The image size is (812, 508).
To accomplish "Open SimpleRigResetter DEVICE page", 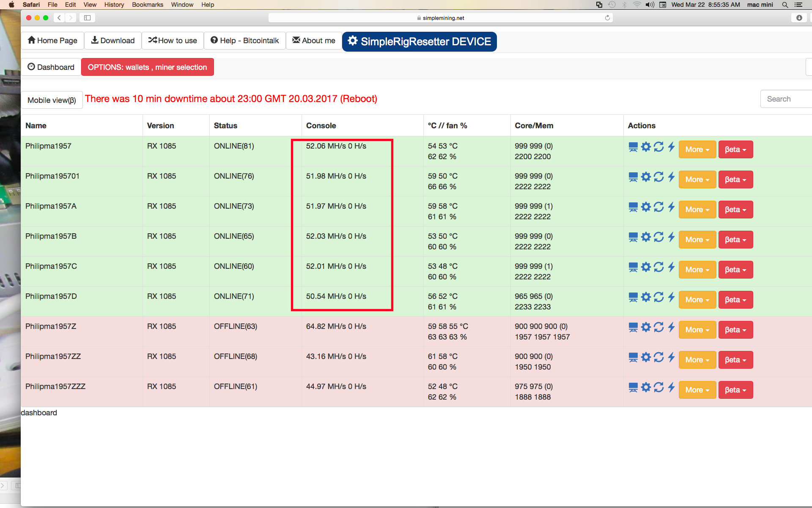I will pos(420,41).
